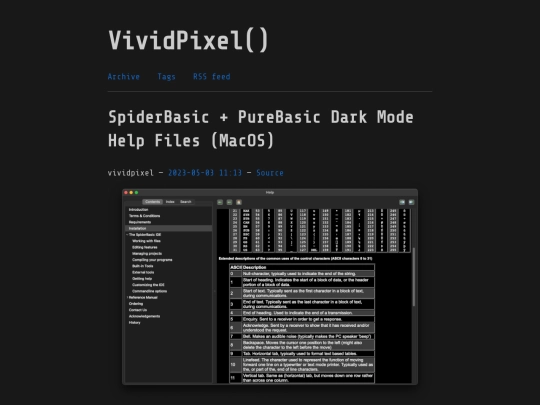Open the SpiderBasic + PureBasic Dark Mode post title
This screenshot has width=540, height=405.
click(x=261, y=129)
